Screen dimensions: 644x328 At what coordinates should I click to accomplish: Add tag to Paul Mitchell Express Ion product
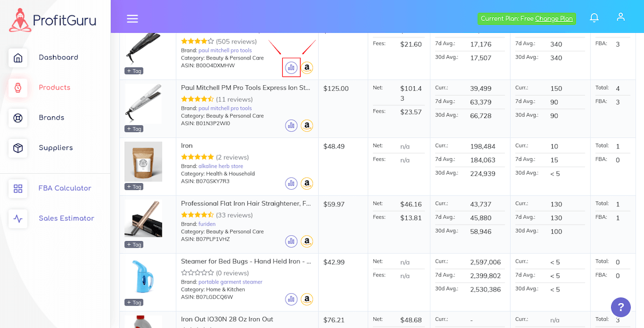[x=134, y=129]
